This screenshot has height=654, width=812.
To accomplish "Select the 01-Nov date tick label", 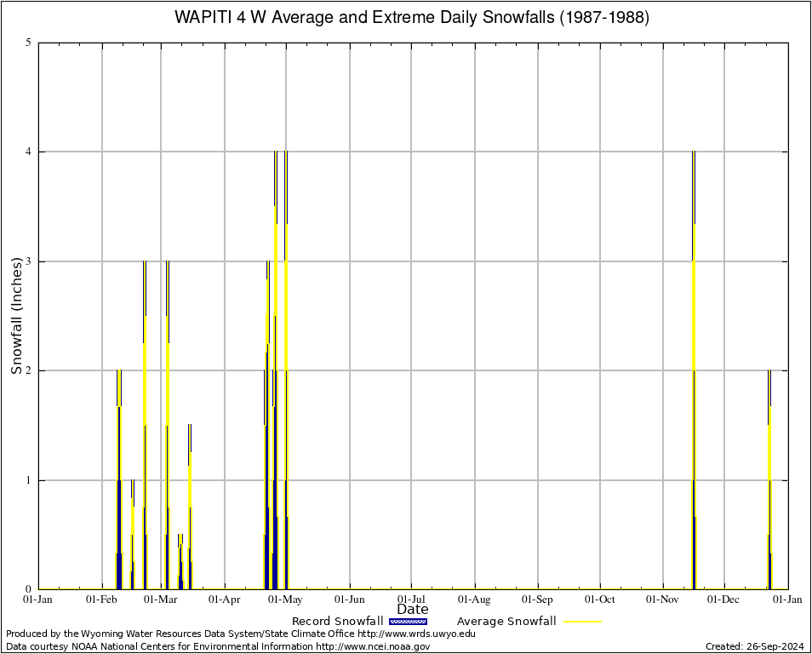I will pos(662,599).
